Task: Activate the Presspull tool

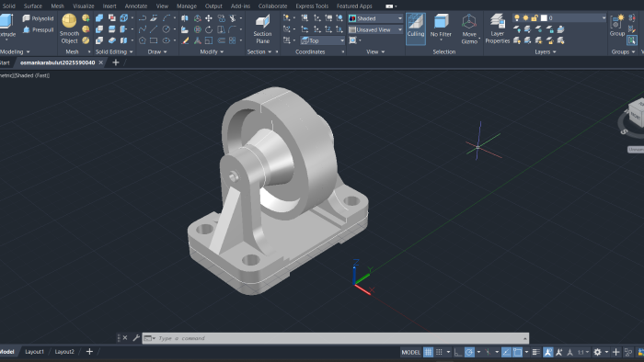Action: (x=38, y=29)
